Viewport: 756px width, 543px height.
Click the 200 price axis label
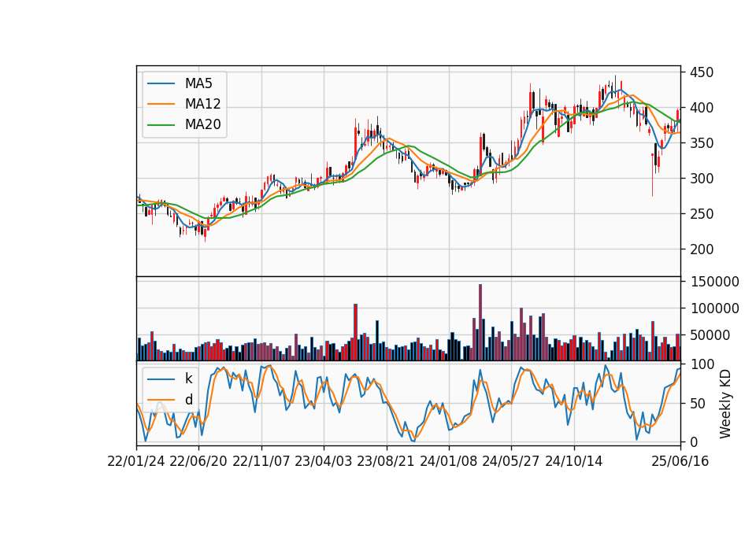click(702, 249)
